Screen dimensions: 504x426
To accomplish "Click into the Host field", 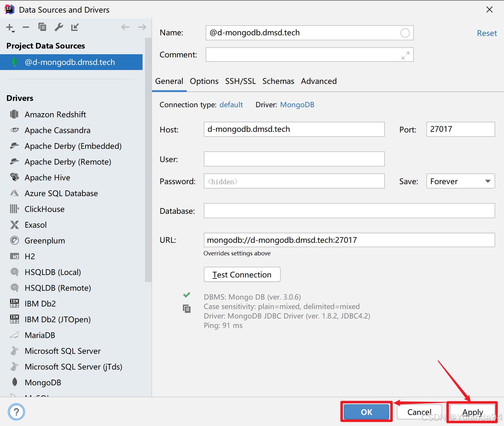I will tap(294, 129).
